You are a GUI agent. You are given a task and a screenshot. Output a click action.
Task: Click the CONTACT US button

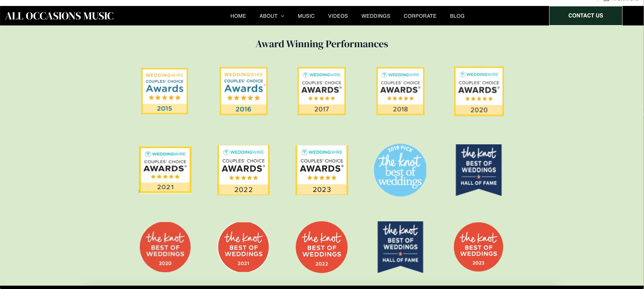point(586,16)
